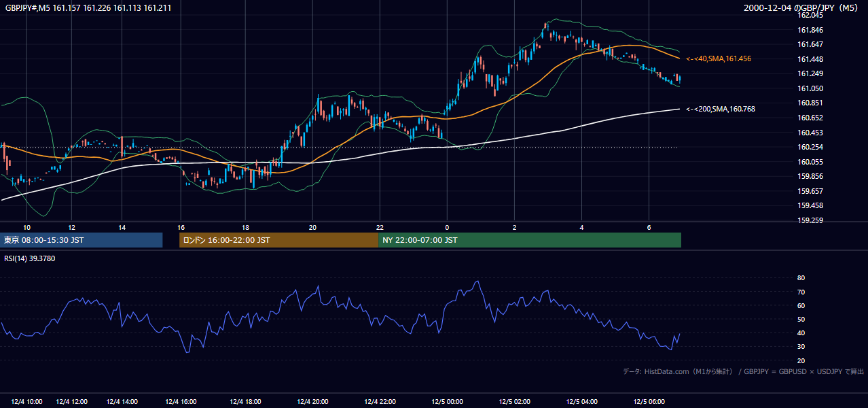Click the 160.453 price scale label
The image size is (868, 408).
810,133
